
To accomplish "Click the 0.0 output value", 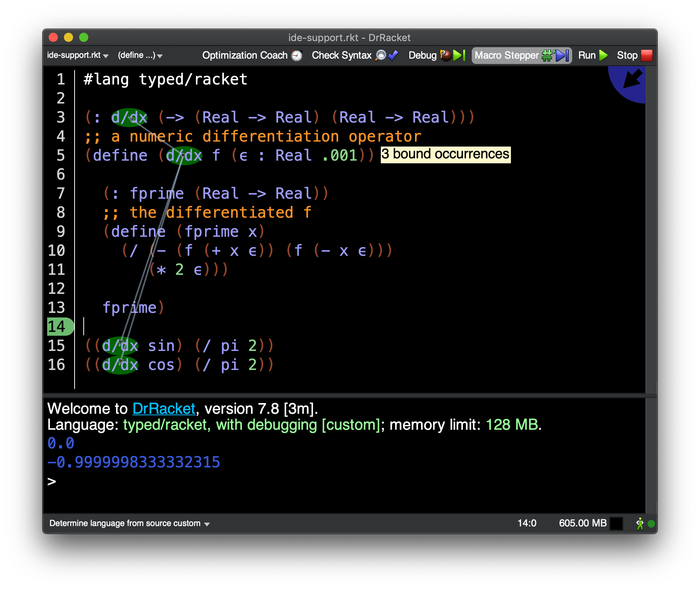I will tap(61, 443).
